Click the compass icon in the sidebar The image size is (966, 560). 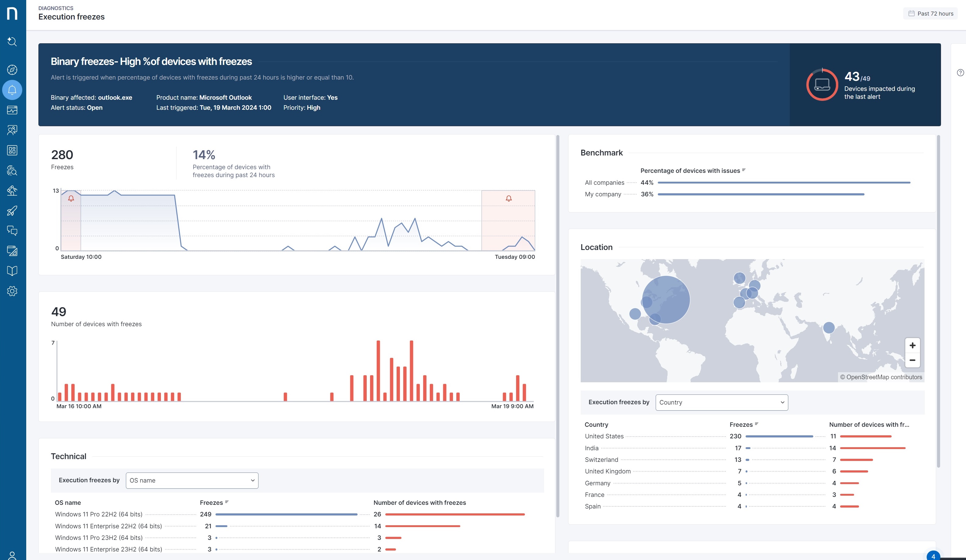12,70
